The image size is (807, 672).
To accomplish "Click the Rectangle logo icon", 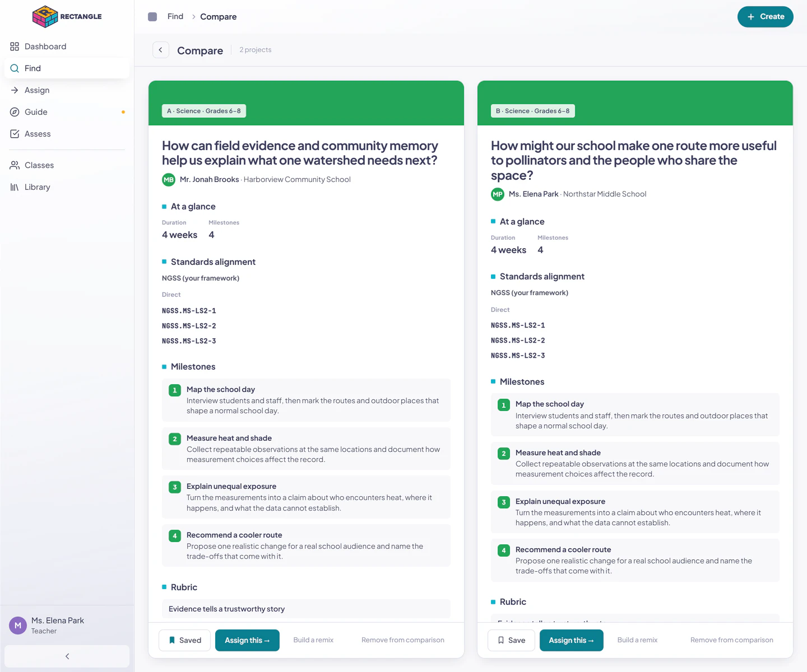I will 45,17.
